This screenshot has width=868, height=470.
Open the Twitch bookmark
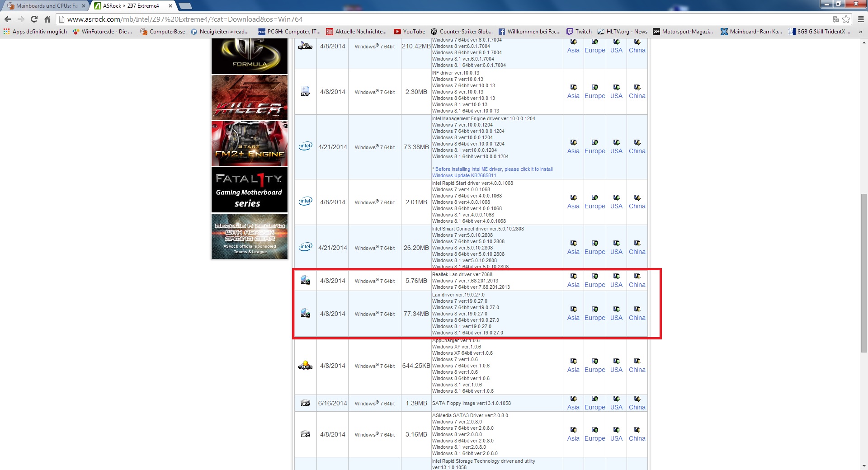[579, 32]
